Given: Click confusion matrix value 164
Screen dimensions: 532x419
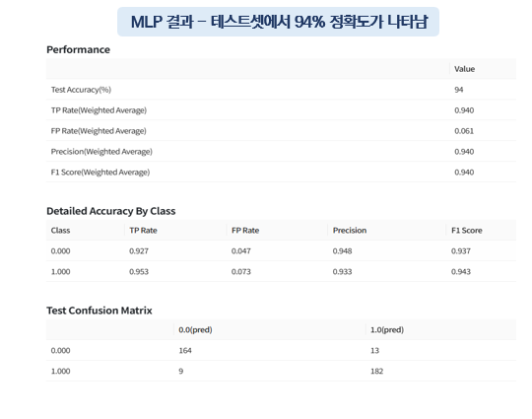Looking at the screenshot, I should pyautogui.click(x=185, y=350).
